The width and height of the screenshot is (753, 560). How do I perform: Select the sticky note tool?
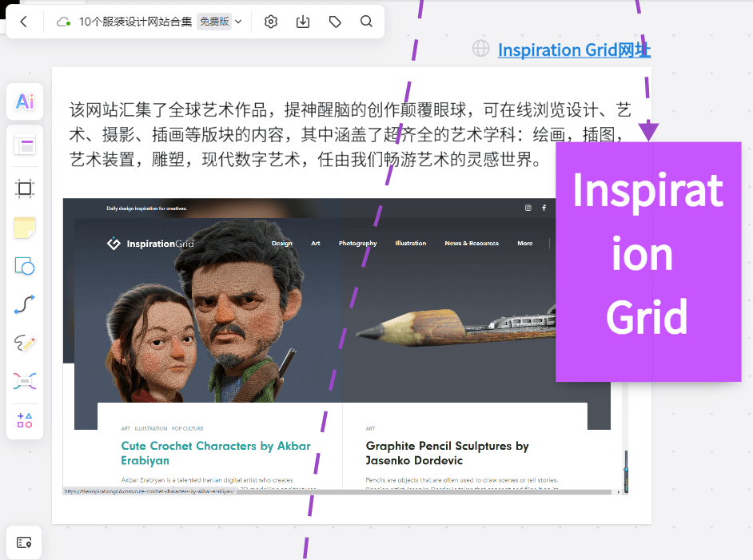point(25,228)
